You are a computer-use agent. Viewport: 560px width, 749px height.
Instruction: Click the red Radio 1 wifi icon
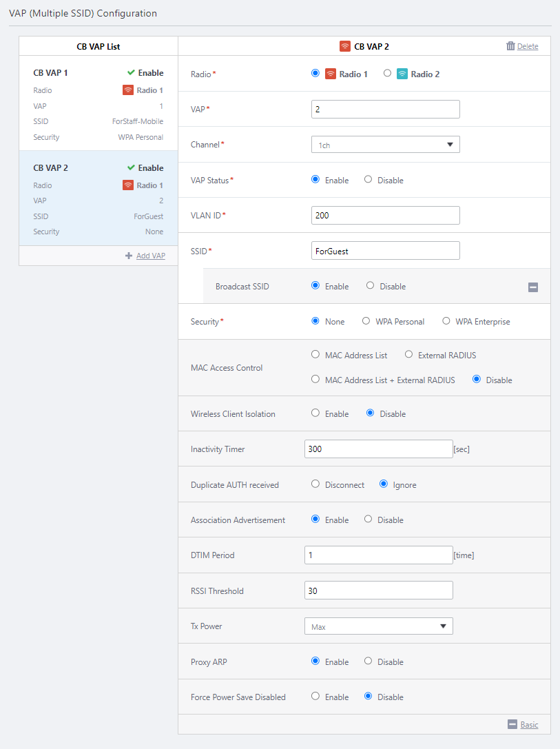331,74
